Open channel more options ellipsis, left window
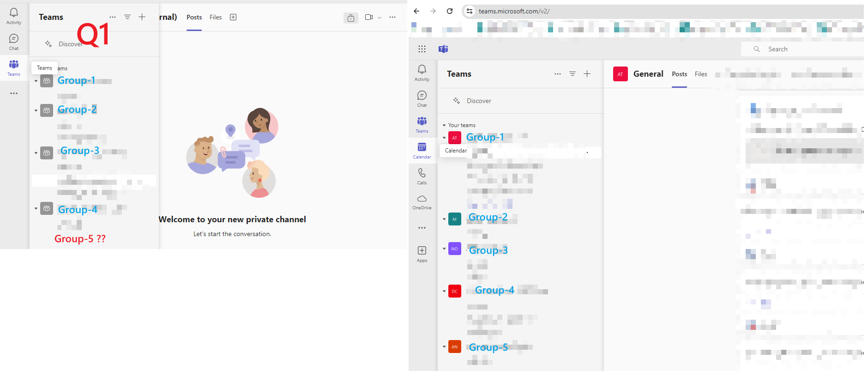Screen dimensions: 868x371 pos(392,17)
